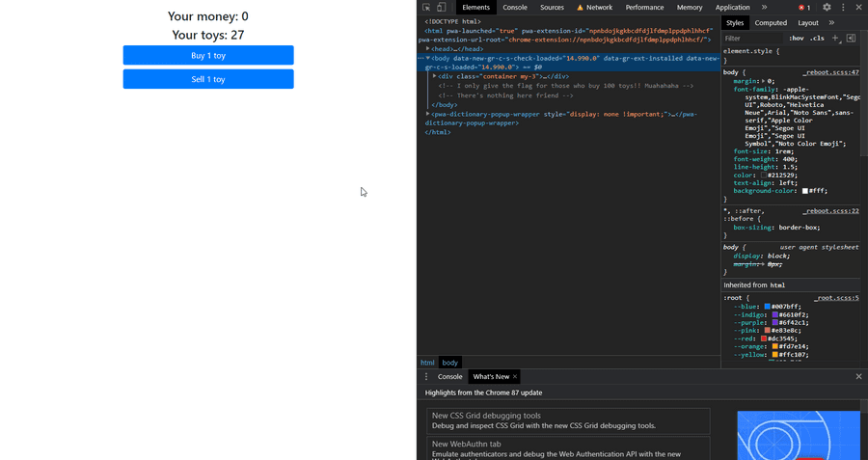This screenshot has height=460, width=868.
Task: Toggle the device toolbar icon
Action: (442, 7)
